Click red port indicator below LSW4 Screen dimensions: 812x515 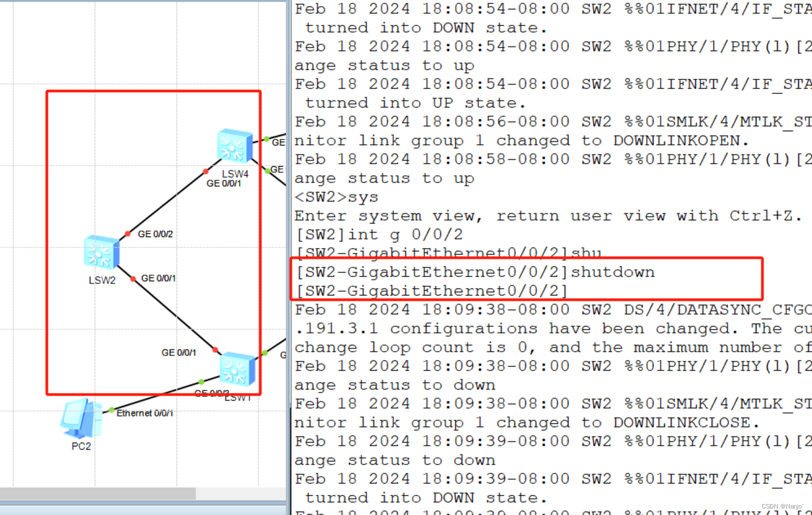(x=205, y=172)
